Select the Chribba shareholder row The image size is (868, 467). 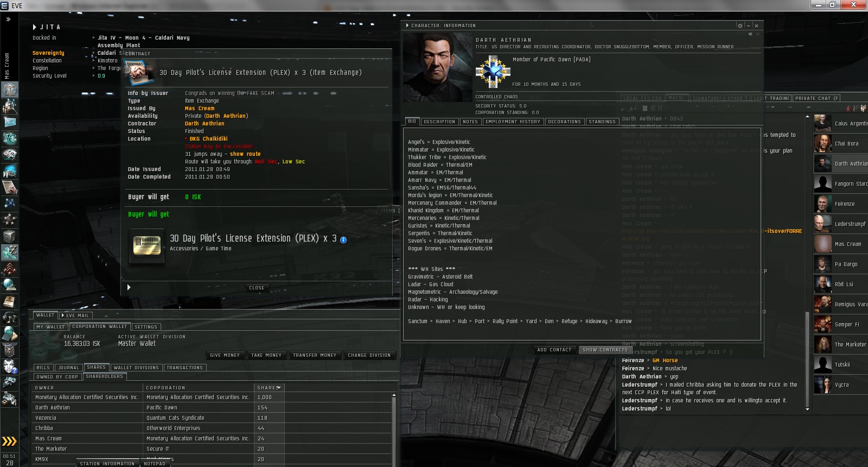[x=212, y=428]
